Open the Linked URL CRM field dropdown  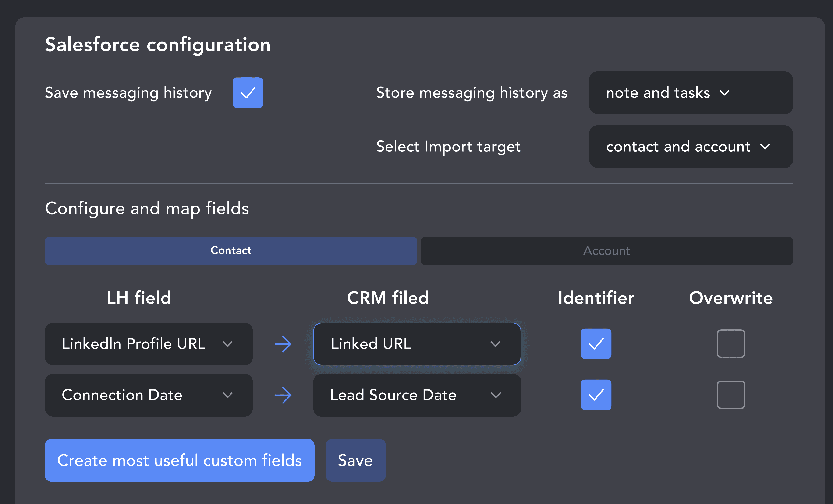[417, 344]
